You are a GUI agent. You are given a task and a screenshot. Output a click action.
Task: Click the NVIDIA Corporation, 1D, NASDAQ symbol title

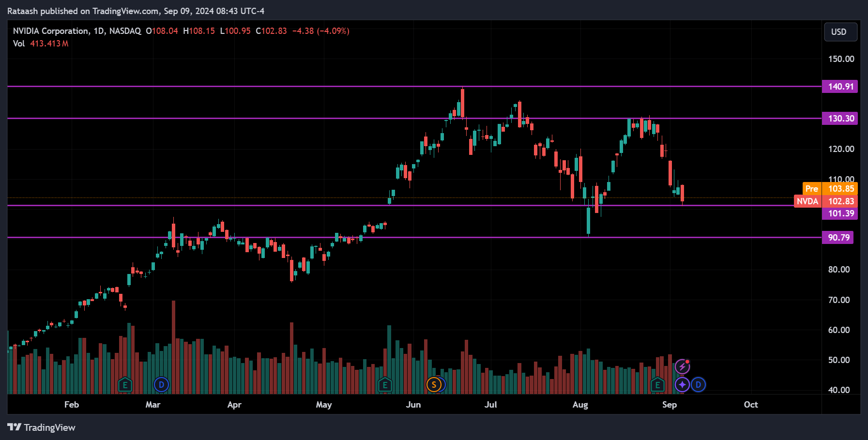coord(77,31)
